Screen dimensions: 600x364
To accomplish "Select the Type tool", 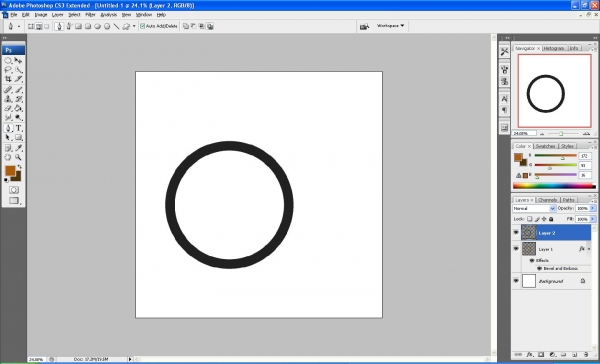I will tap(18, 128).
